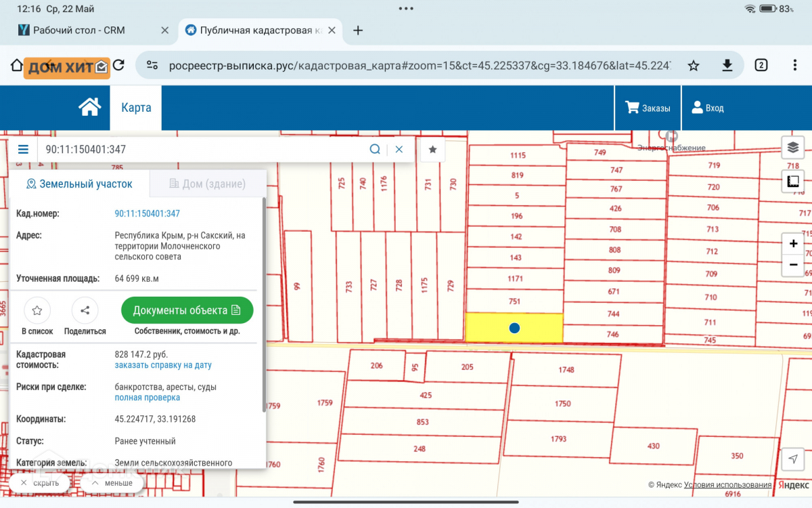Open Условия использования link
Image resolution: width=812 pixels, height=508 pixels.
point(727,484)
